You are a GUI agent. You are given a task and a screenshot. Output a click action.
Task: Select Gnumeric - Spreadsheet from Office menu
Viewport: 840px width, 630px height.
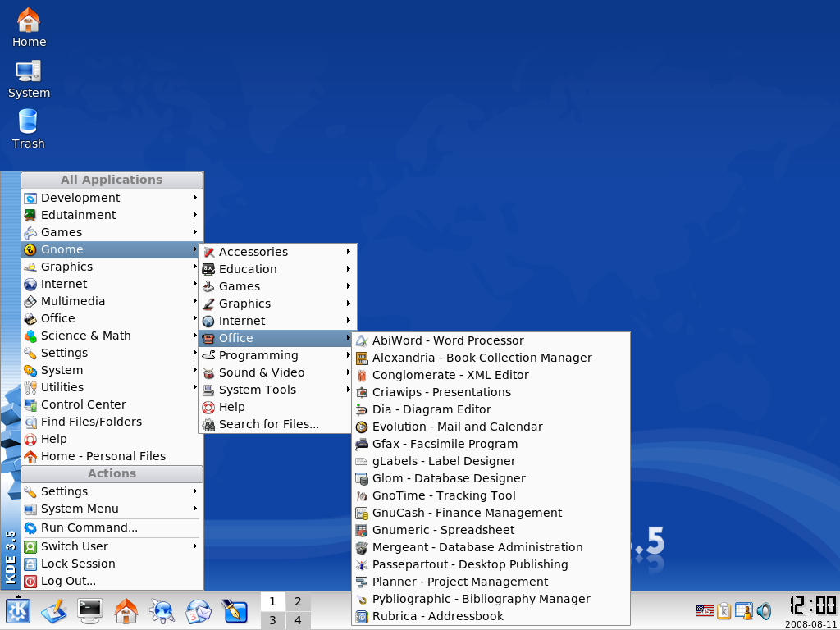pyautogui.click(x=443, y=530)
